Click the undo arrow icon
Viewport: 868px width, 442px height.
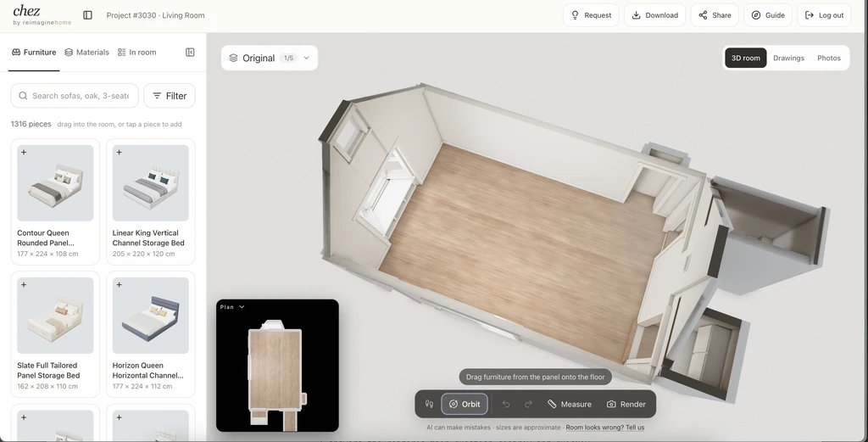coord(505,405)
